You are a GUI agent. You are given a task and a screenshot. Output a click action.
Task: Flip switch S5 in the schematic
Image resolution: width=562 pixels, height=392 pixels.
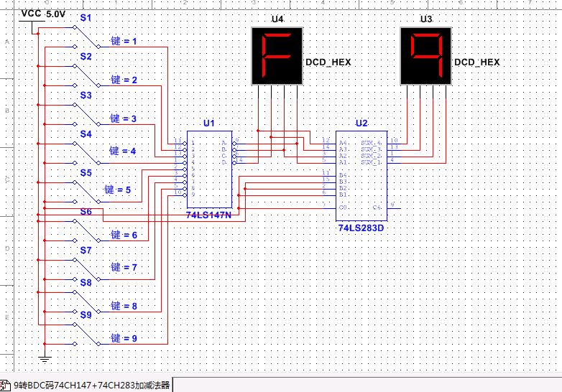click(86, 190)
